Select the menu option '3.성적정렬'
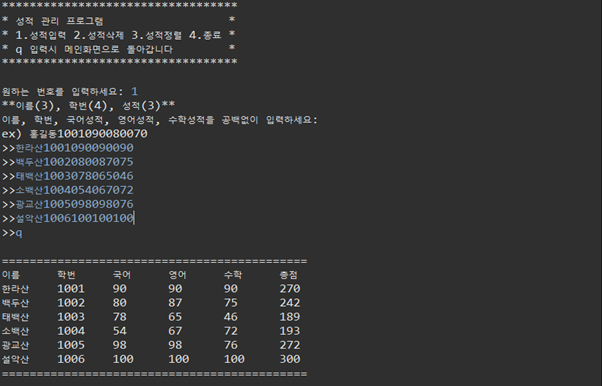 157,35
